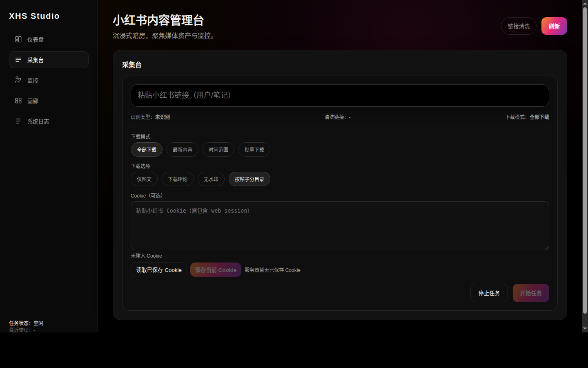Disable the 按帖子分目录 option
Image resolution: width=588 pixels, height=368 pixels.
pos(249,179)
